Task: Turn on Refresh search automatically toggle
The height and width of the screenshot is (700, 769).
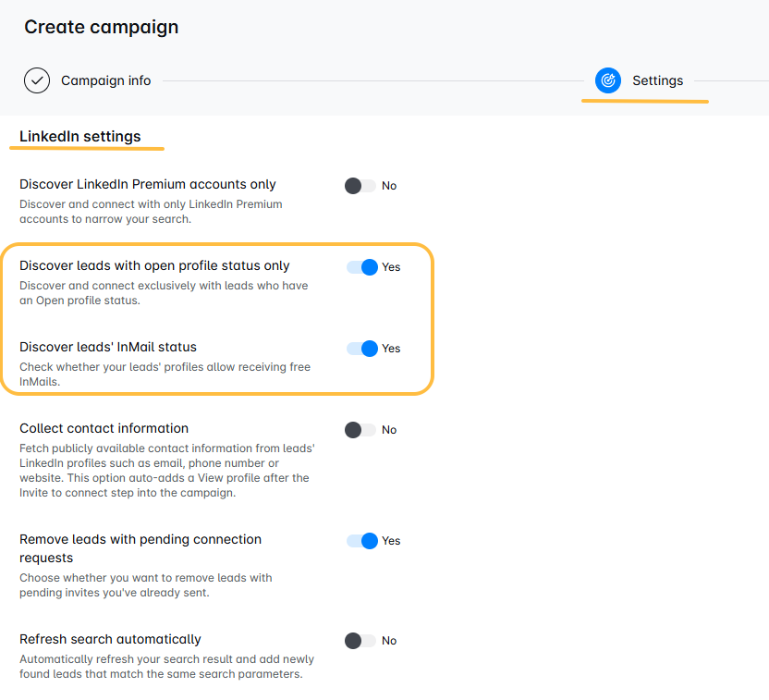Action: 360,641
